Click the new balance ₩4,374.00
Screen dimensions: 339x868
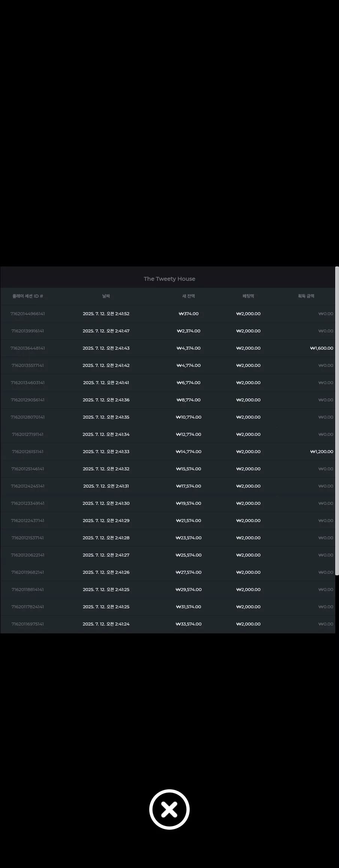click(189, 348)
